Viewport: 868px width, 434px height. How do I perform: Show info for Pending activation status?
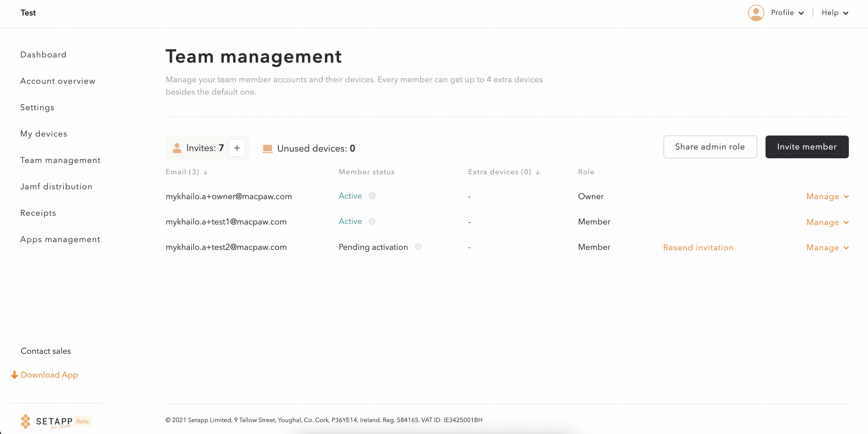tap(418, 247)
